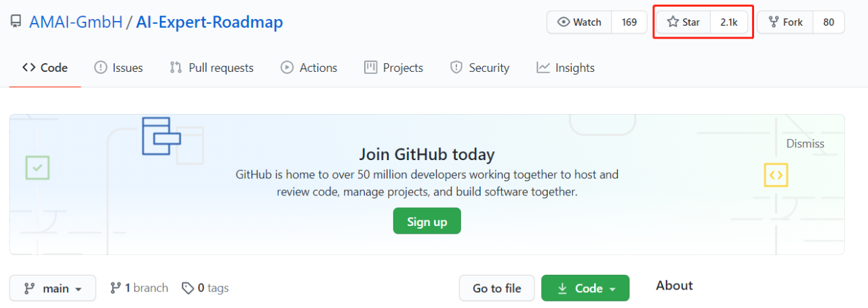Open the AMAI-GmbH owner link

[76, 22]
